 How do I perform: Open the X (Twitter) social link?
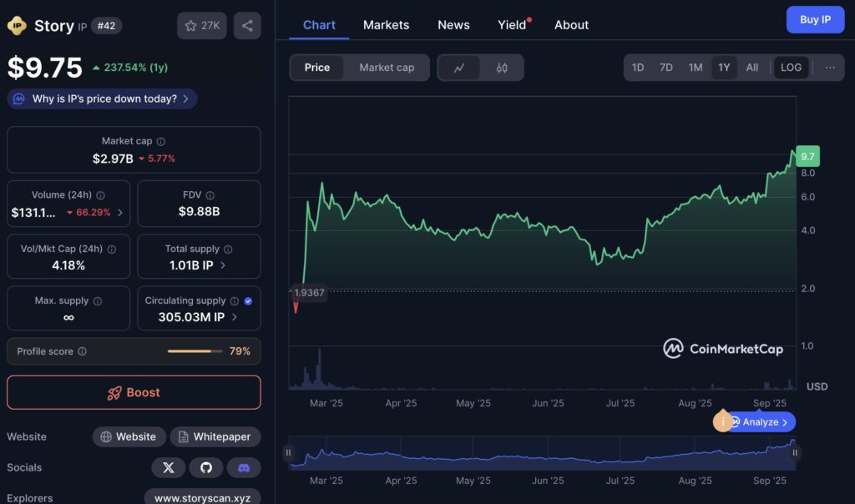[x=169, y=467]
